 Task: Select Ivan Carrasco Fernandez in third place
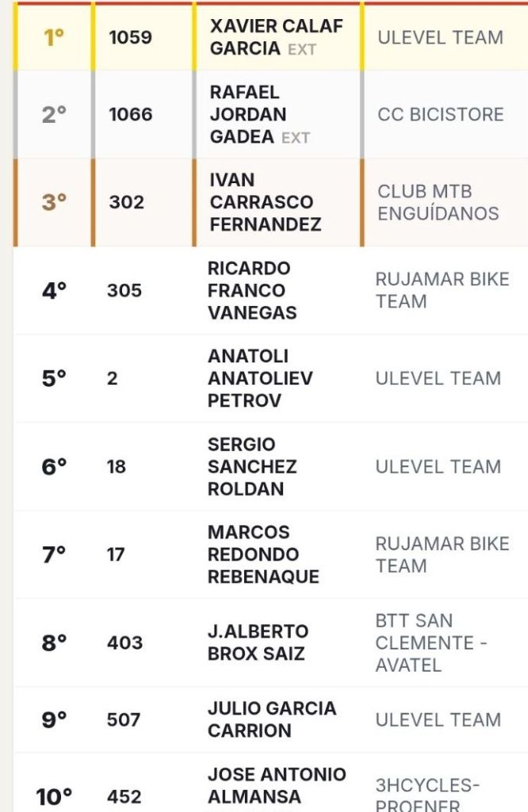tap(265, 202)
